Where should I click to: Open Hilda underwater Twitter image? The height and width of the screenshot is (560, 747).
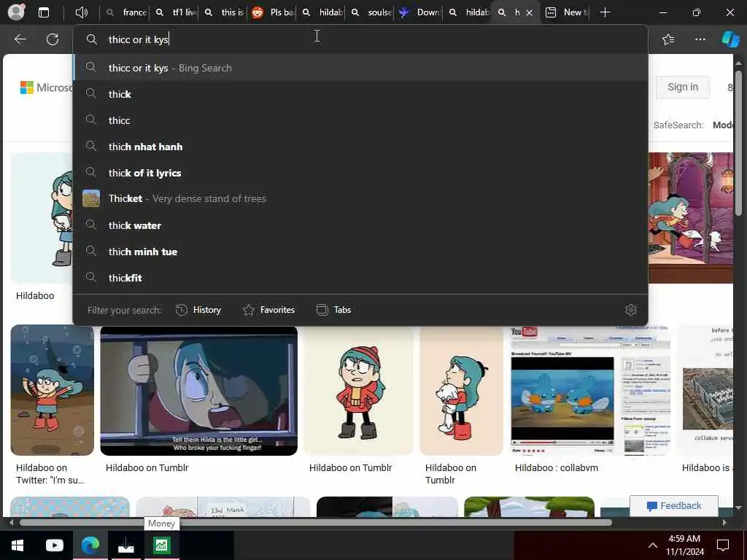[53, 390]
